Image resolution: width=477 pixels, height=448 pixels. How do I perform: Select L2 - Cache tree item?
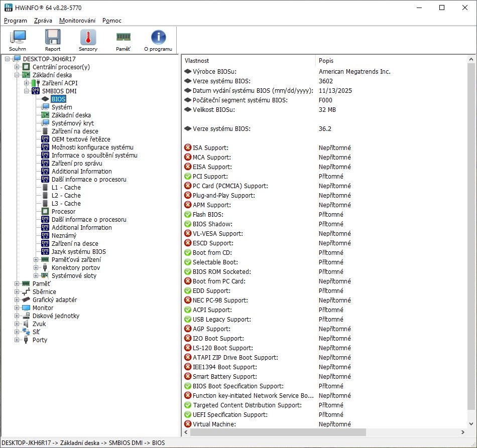click(x=66, y=196)
